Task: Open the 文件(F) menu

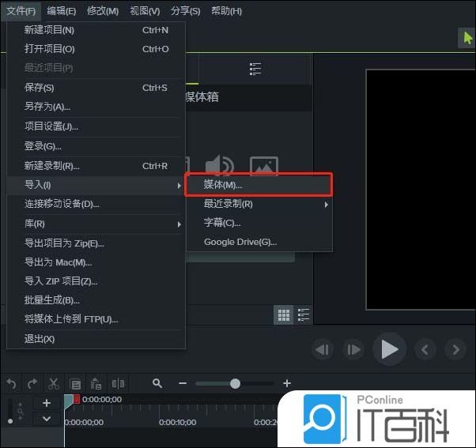Action: coord(21,11)
